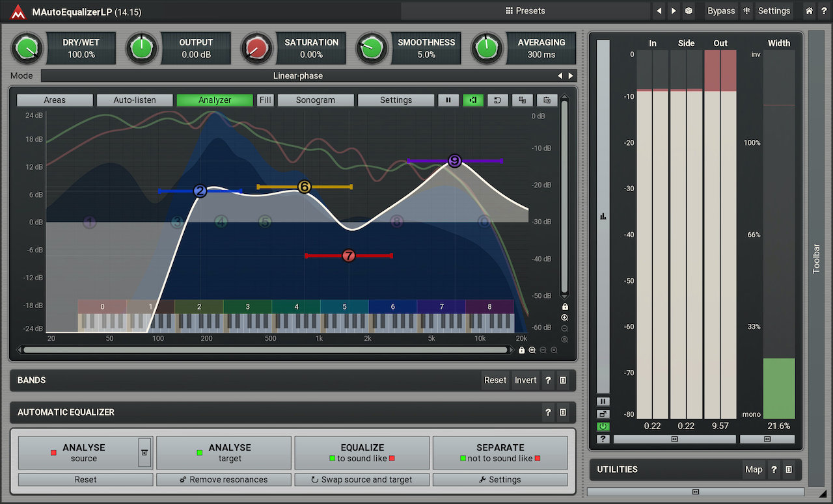Click the Dry/Wet knob
This screenshot has height=504, width=833.
pos(27,48)
